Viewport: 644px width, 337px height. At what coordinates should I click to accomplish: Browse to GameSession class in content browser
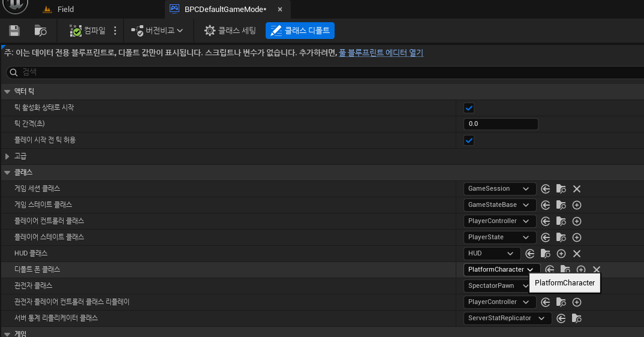561,189
